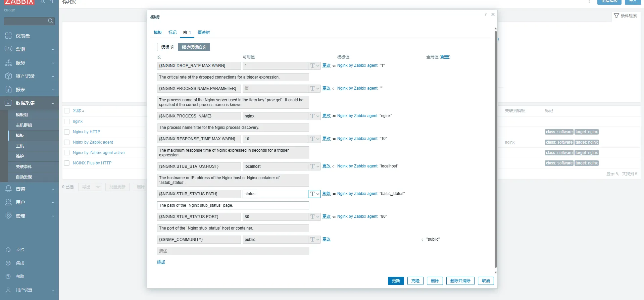Check the Nginx by HTTP checkbox
This screenshot has width=644, height=300.
pyautogui.click(x=67, y=132)
